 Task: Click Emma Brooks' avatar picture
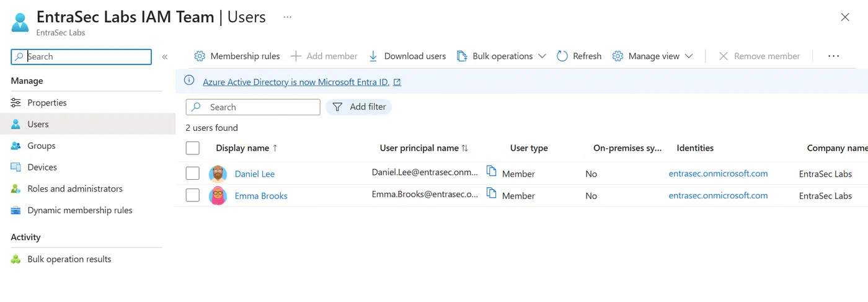pyautogui.click(x=218, y=195)
